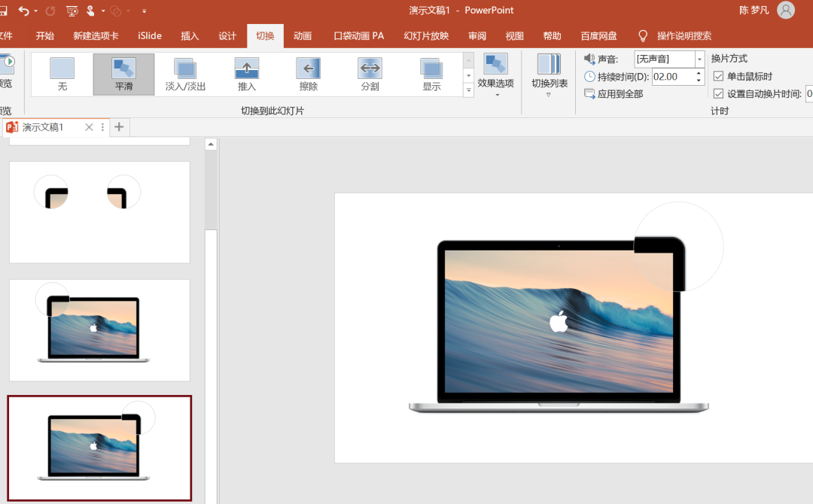
Task: Expand the full transition gallery
Action: click(468, 90)
